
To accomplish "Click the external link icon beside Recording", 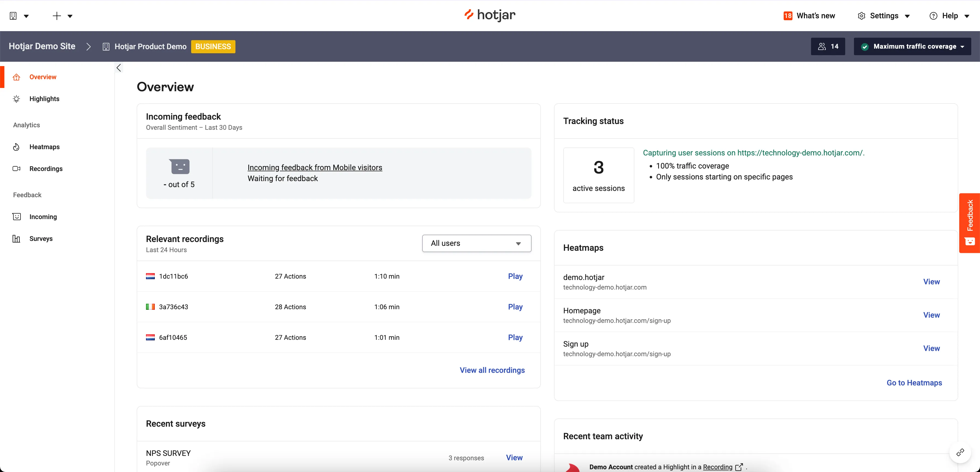I will pos(739,467).
